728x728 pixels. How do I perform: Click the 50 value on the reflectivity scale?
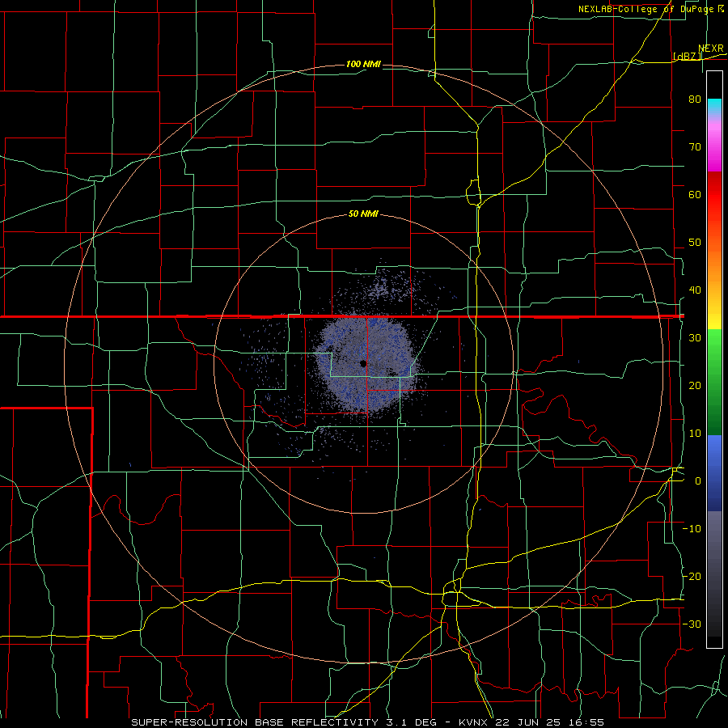pyautogui.click(x=695, y=243)
